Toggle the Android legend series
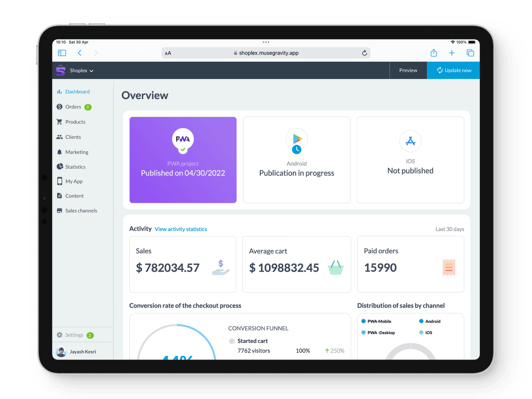 [430, 321]
